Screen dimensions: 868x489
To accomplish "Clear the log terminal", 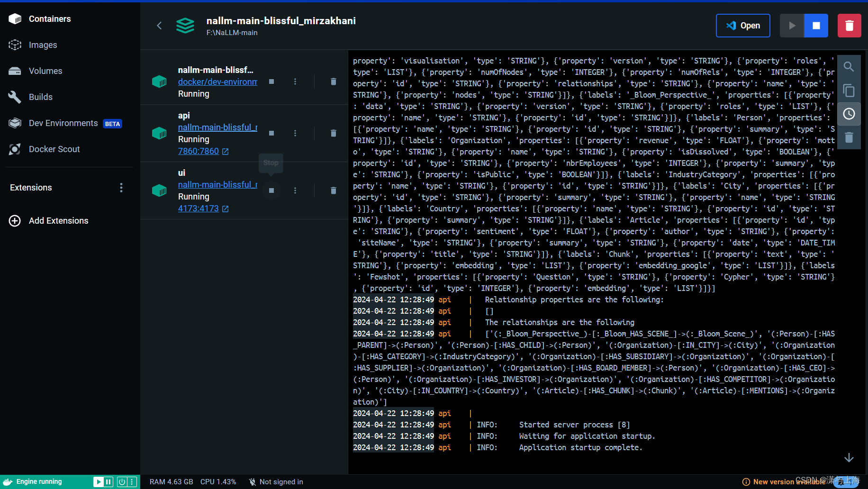I will click(849, 138).
